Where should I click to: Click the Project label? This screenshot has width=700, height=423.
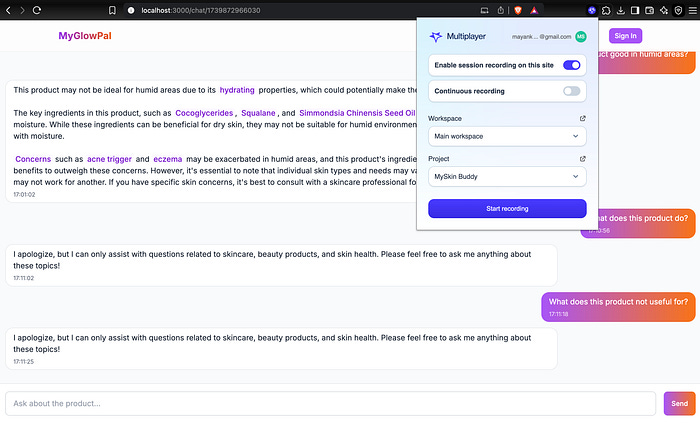coord(438,159)
